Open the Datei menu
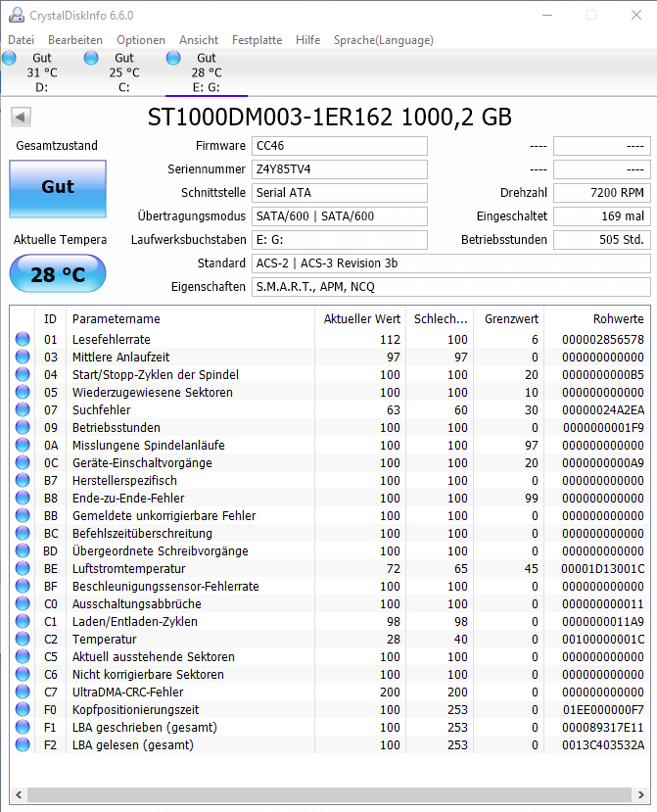 tap(22, 40)
